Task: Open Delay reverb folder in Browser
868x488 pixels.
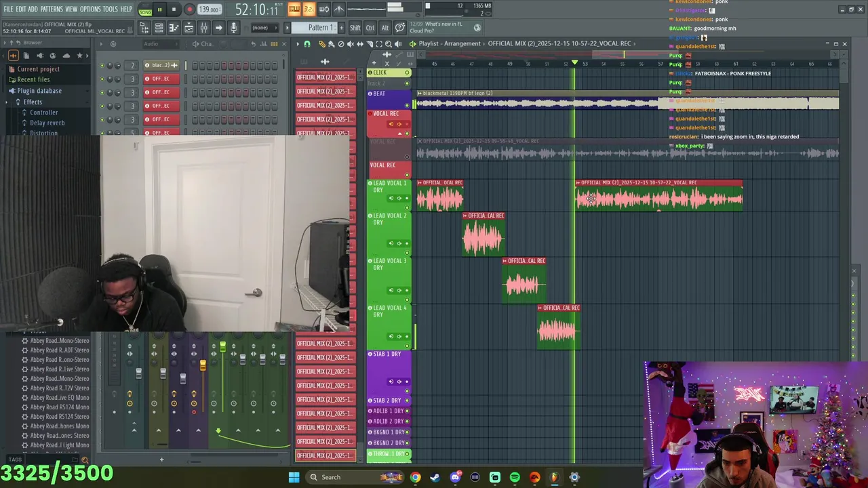Action: pos(47,123)
